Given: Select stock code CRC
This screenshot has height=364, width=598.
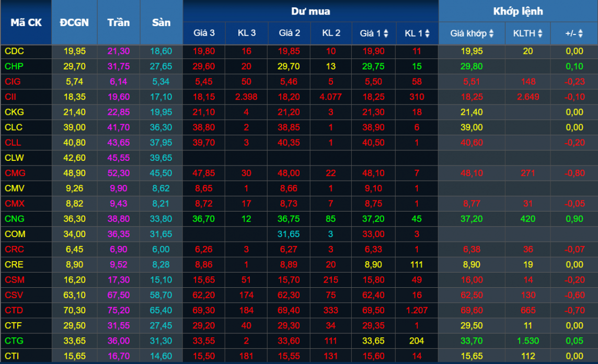Looking at the screenshot, I should tap(15, 249).
